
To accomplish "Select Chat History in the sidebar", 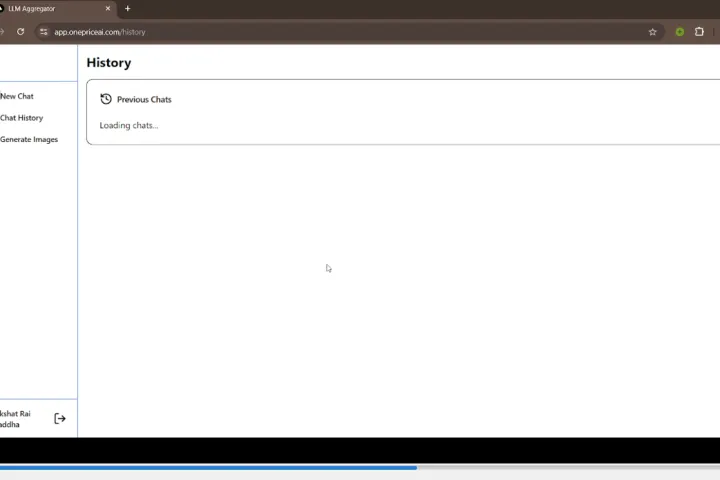I will [x=21, y=118].
